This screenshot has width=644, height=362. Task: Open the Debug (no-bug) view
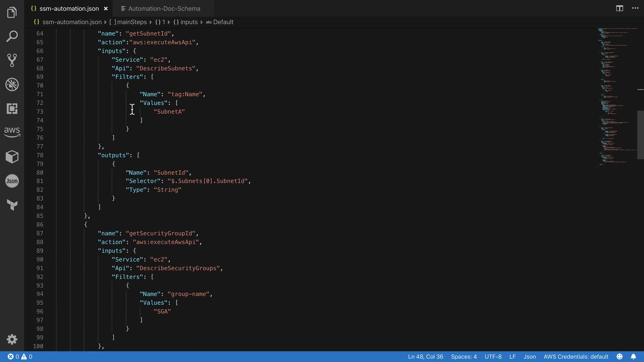click(12, 84)
